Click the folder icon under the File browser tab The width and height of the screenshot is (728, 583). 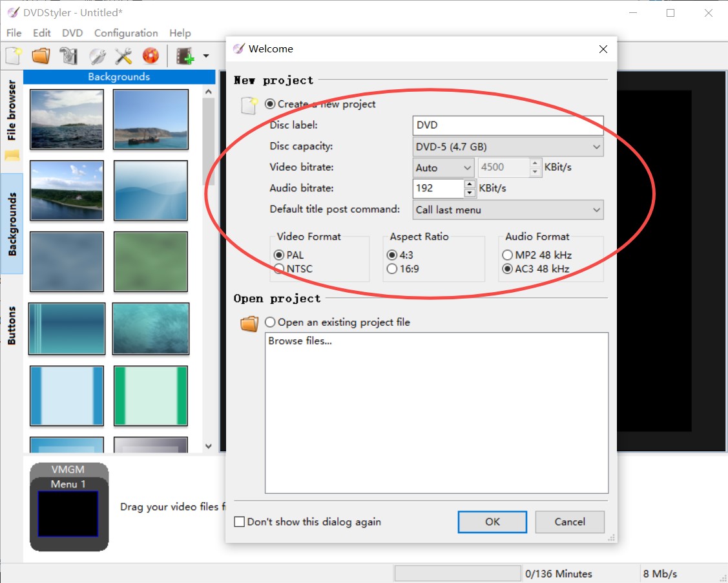tap(12, 155)
